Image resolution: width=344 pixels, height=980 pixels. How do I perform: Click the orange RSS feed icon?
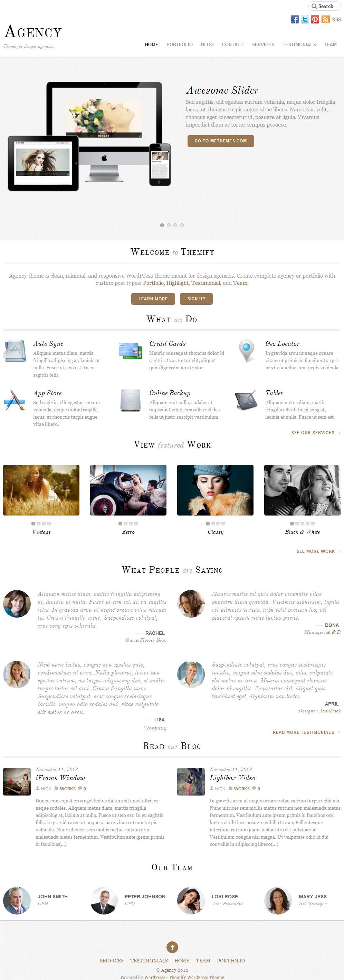(x=325, y=19)
